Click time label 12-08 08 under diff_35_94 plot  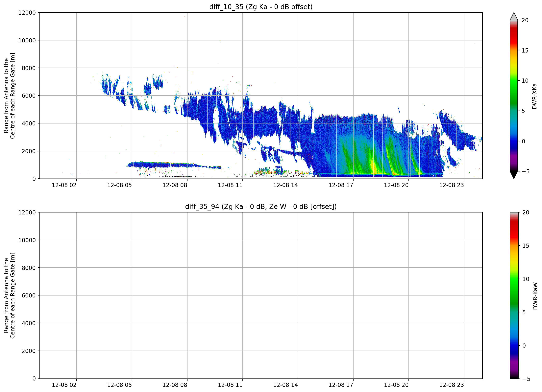tap(175, 385)
